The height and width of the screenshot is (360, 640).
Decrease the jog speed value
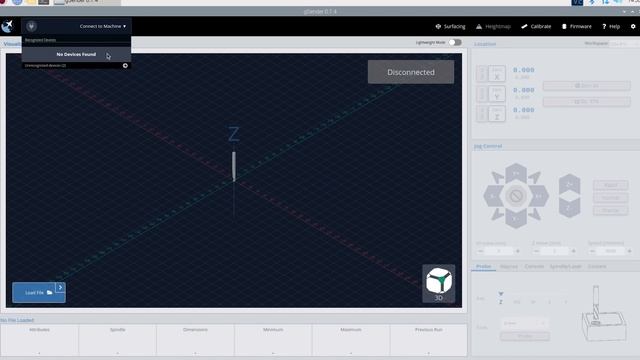click(x=592, y=251)
